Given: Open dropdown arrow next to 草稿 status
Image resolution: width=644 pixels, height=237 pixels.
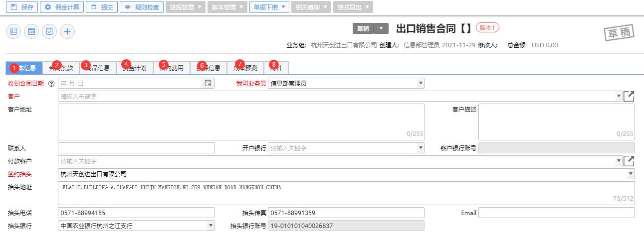Looking at the screenshot, I should tap(381, 28).
